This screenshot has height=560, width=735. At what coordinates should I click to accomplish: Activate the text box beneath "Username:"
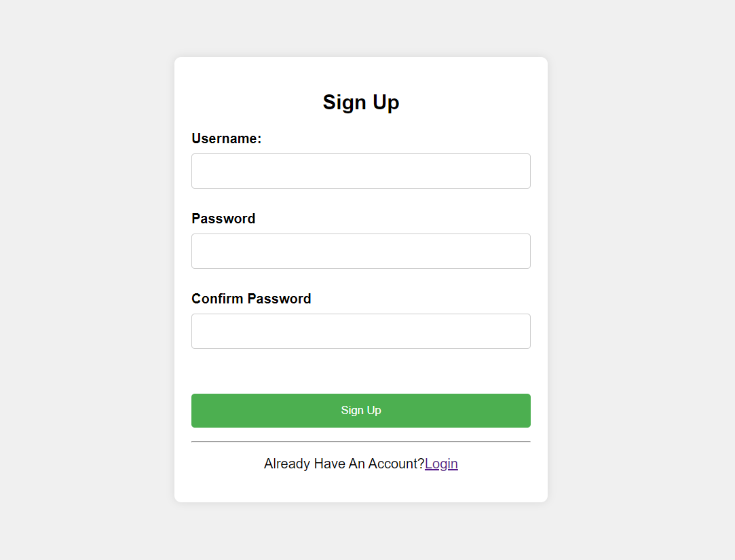(360, 171)
